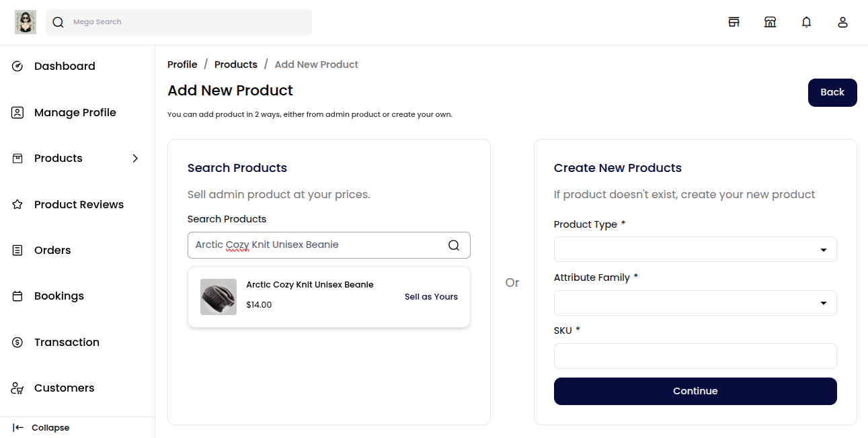
Task: Expand the Products sidebar submenu
Action: tap(135, 159)
